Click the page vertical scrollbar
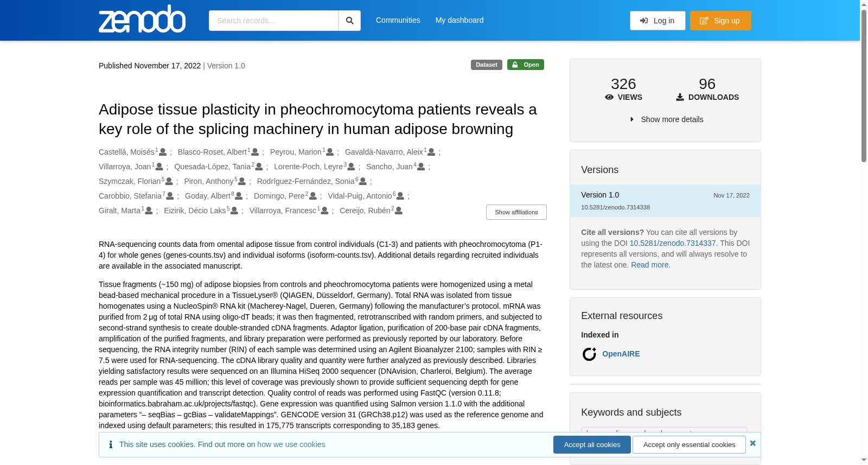The height and width of the screenshot is (465, 868). 864,232
